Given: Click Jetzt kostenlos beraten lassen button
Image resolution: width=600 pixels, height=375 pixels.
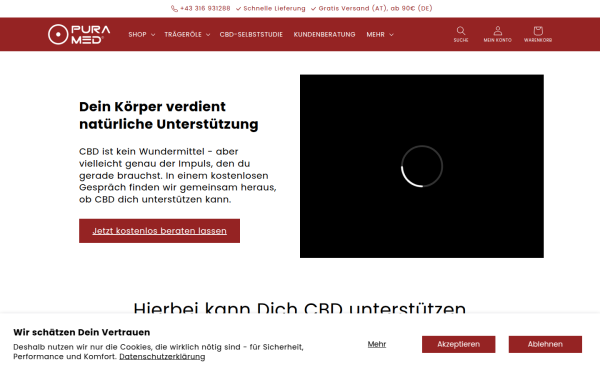Looking at the screenshot, I should coord(159,231).
